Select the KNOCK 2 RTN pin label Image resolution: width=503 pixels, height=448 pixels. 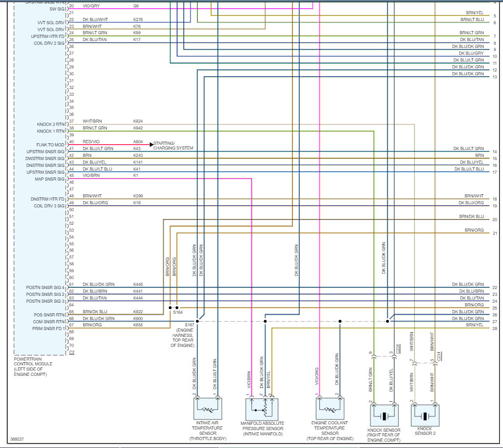coord(51,124)
